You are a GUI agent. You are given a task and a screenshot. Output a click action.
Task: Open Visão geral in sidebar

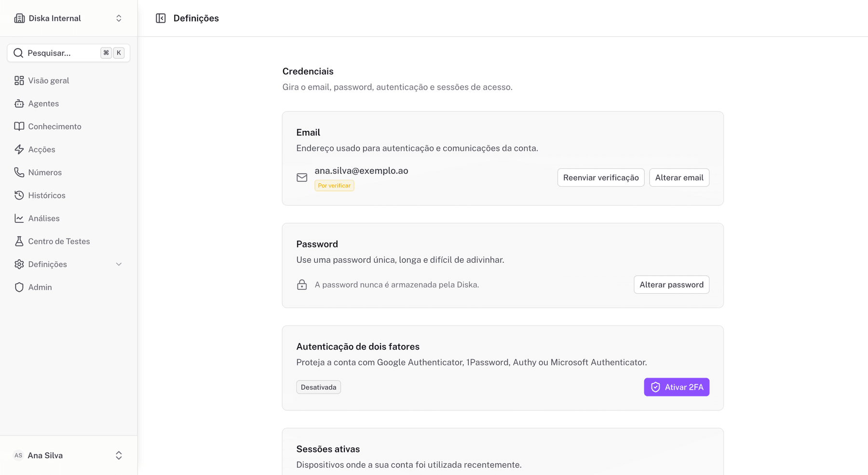coord(49,81)
